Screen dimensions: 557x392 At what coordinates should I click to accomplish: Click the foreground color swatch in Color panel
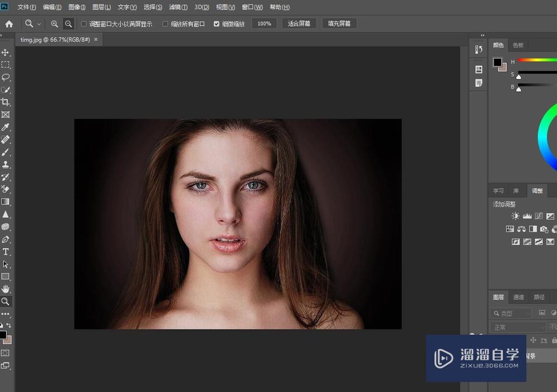click(497, 62)
